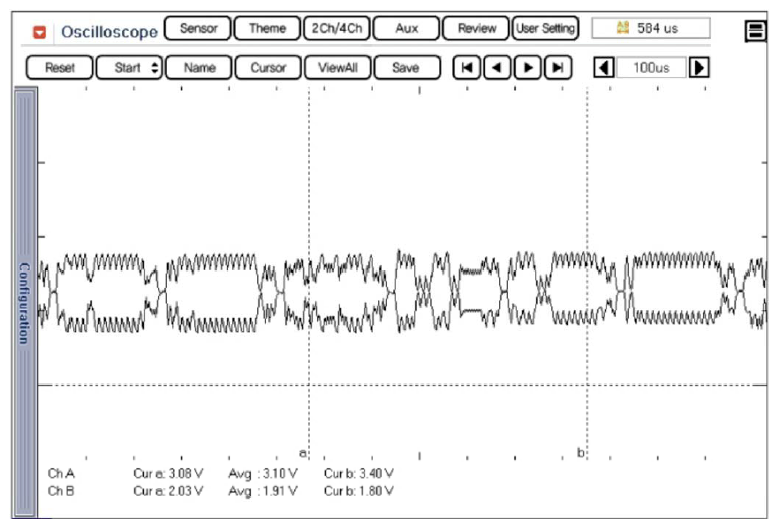Expand the vertical Configuration panel

(x=24, y=302)
